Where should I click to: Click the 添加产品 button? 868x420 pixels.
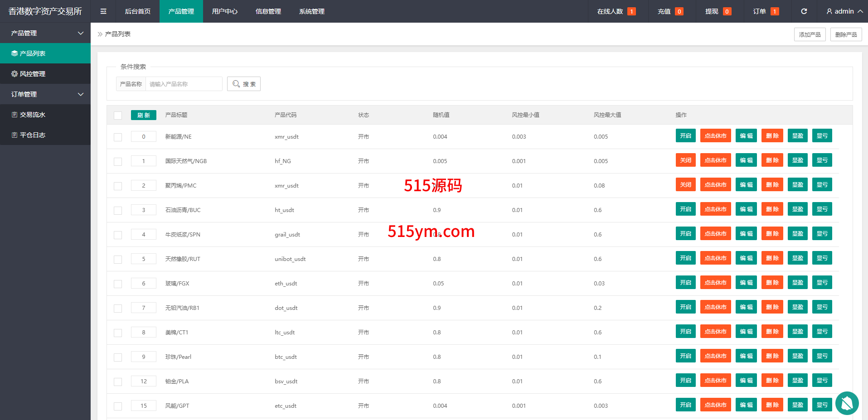click(x=810, y=34)
